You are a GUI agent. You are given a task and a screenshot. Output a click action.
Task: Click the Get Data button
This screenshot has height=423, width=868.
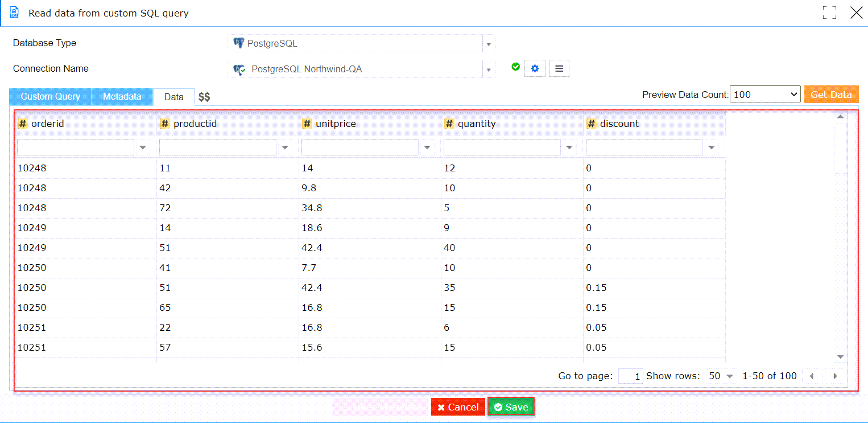pos(831,95)
